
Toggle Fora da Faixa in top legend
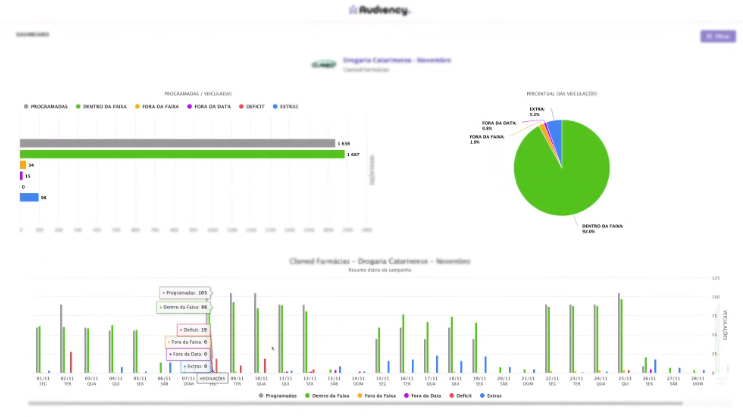pyautogui.click(x=157, y=107)
